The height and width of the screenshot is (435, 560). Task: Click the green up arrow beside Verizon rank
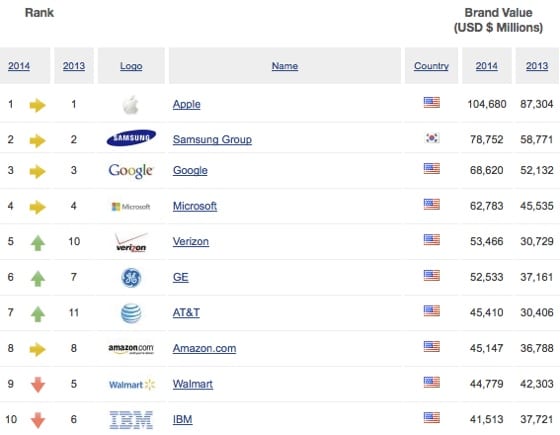38,243
